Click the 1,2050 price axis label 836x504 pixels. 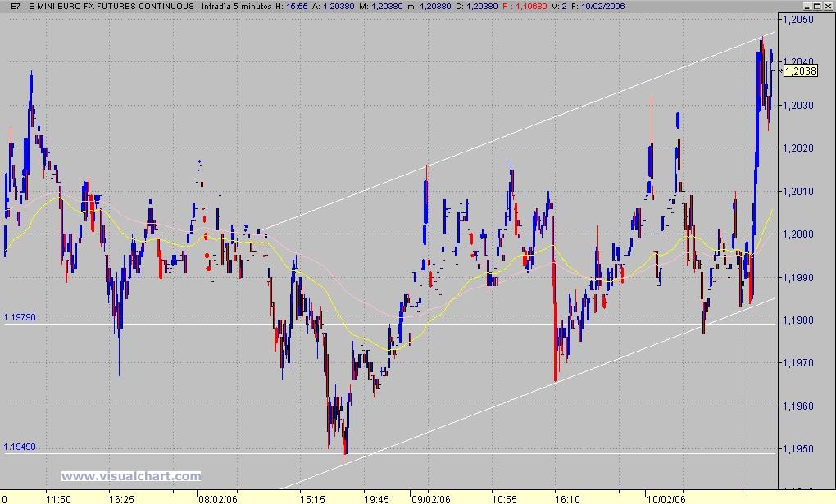click(798, 19)
